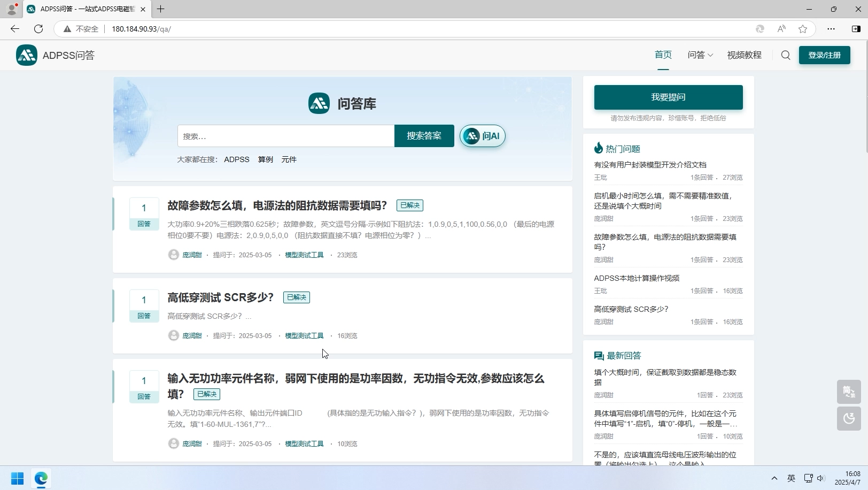Click inside the search answers input field

point(286,136)
